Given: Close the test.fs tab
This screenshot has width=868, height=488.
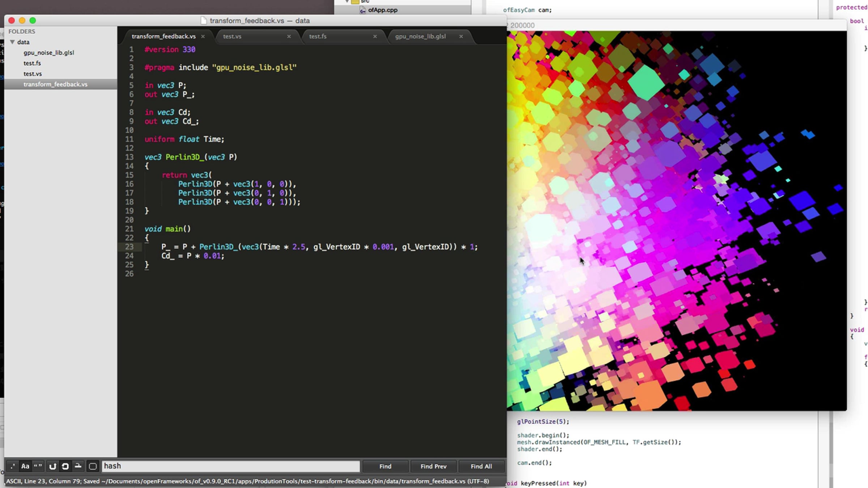Looking at the screenshot, I should 375,37.
